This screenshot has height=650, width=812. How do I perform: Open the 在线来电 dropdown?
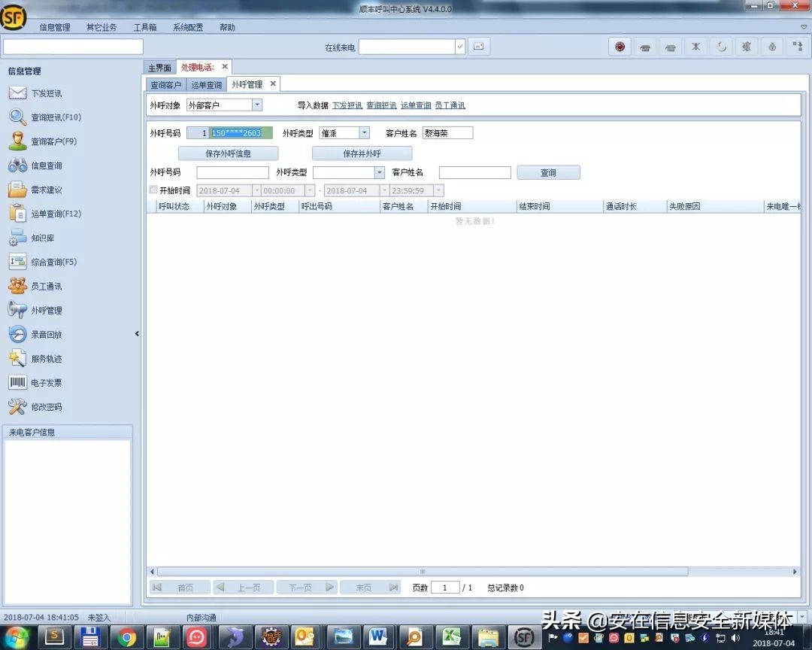[x=459, y=47]
